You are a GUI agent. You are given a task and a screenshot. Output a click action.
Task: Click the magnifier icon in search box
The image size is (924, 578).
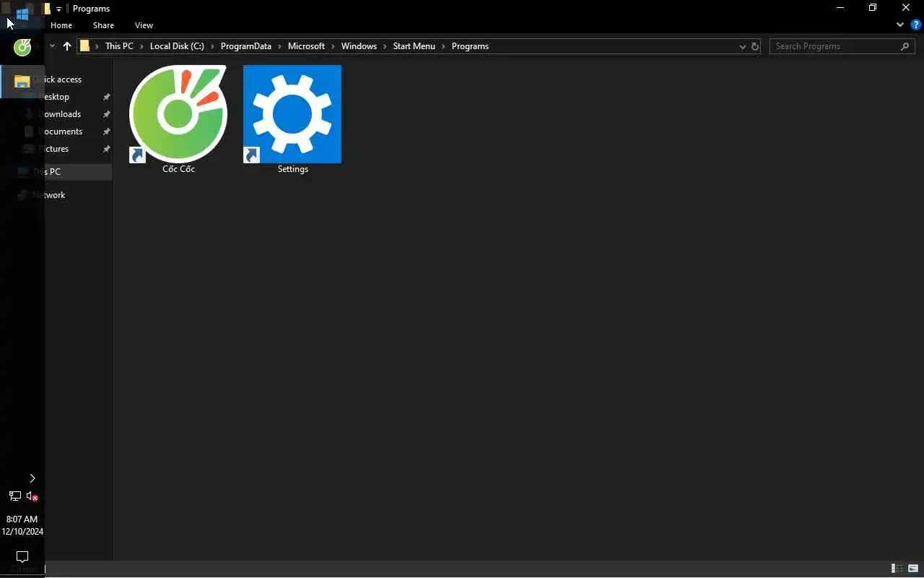point(905,46)
